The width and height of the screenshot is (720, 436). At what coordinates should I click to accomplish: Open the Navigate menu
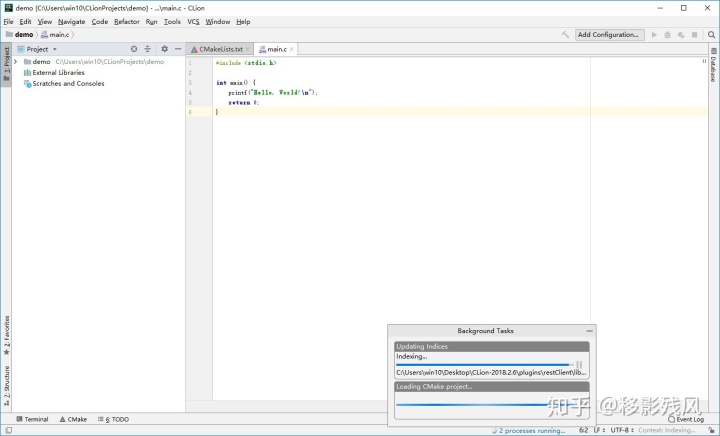(72, 22)
